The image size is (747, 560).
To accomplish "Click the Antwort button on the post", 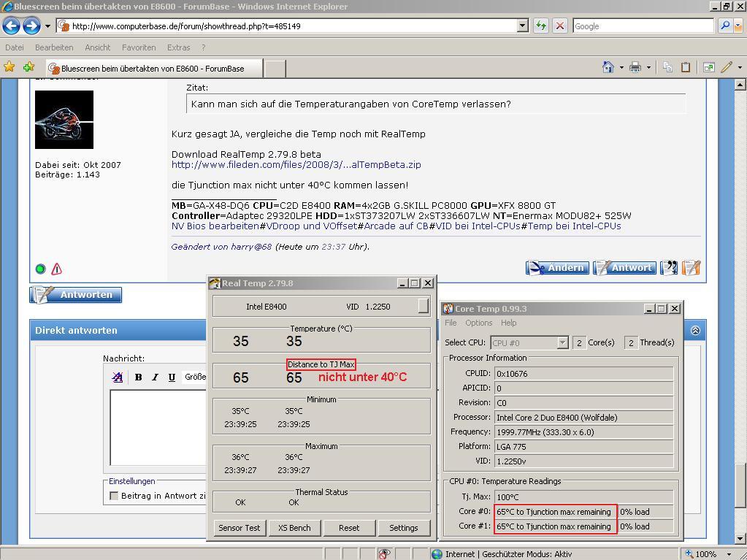I will click(x=624, y=268).
